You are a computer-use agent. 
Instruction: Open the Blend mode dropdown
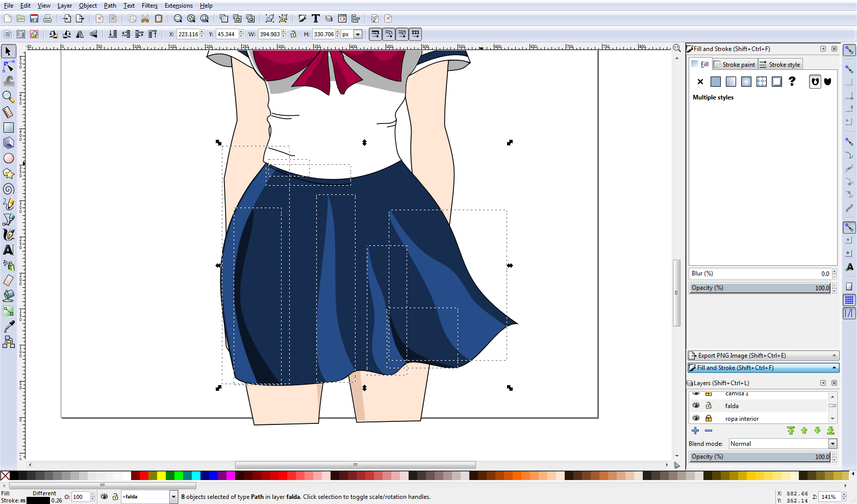833,444
